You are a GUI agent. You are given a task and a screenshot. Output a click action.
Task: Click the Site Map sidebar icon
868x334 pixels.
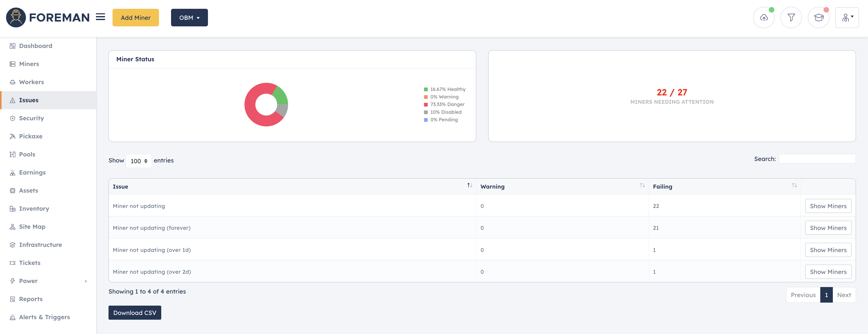click(x=13, y=227)
